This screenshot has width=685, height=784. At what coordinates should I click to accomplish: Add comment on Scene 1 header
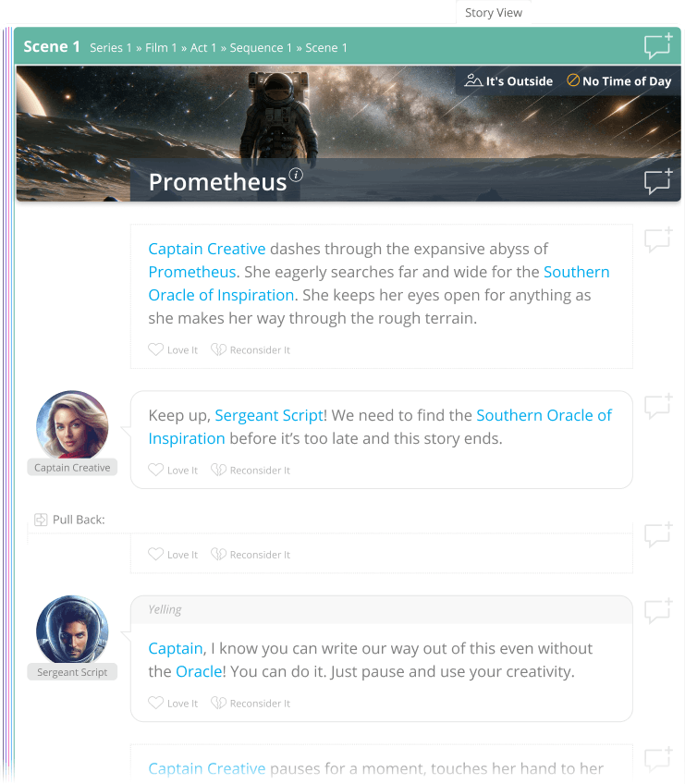click(657, 45)
